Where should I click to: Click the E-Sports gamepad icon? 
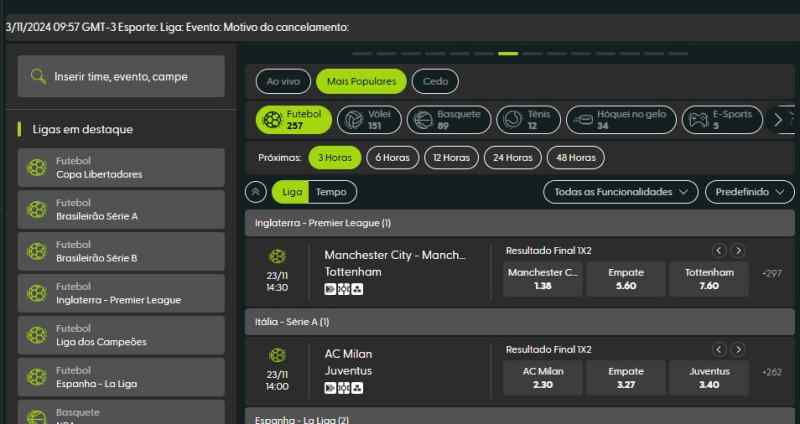click(698, 120)
